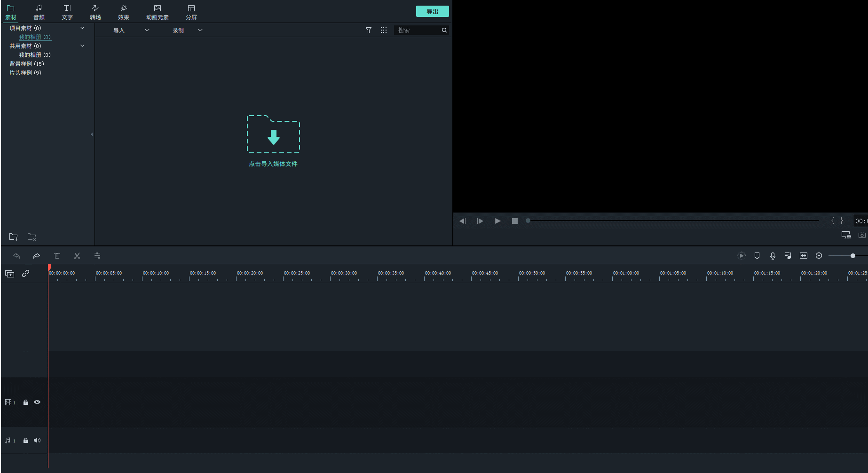Select the 项目素材 (0) folder row
Viewport: 868px width, 473px height.
[25, 28]
